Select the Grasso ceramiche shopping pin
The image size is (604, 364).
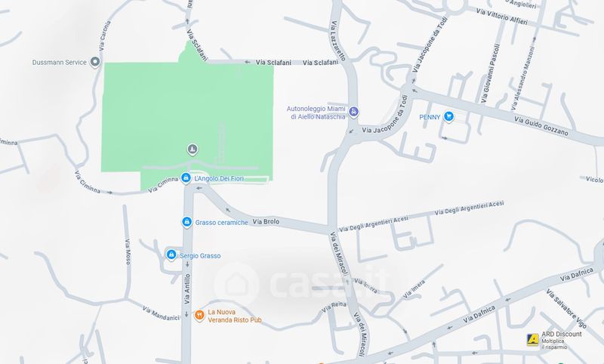(186, 222)
